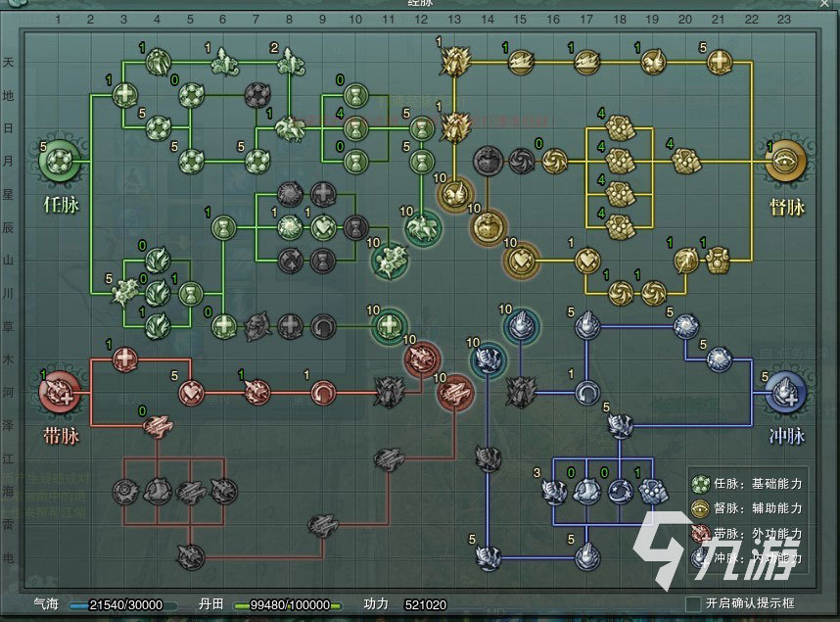Select the gold swirl node at level 0
840x622 pixels.
pos(554,161)
